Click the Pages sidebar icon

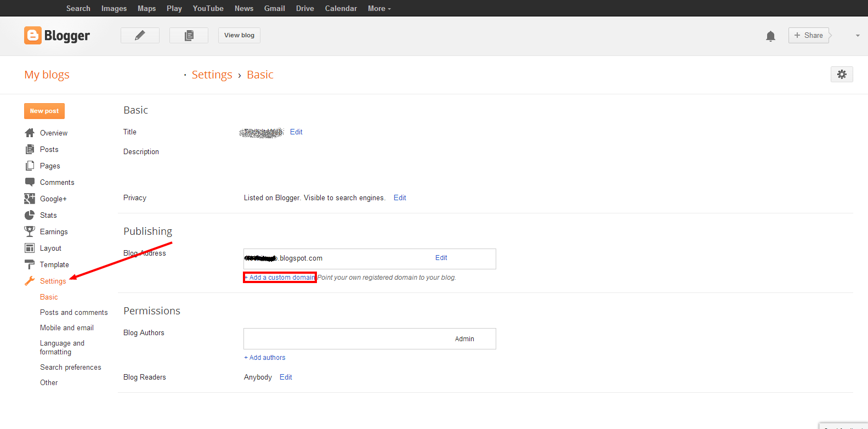30,166
